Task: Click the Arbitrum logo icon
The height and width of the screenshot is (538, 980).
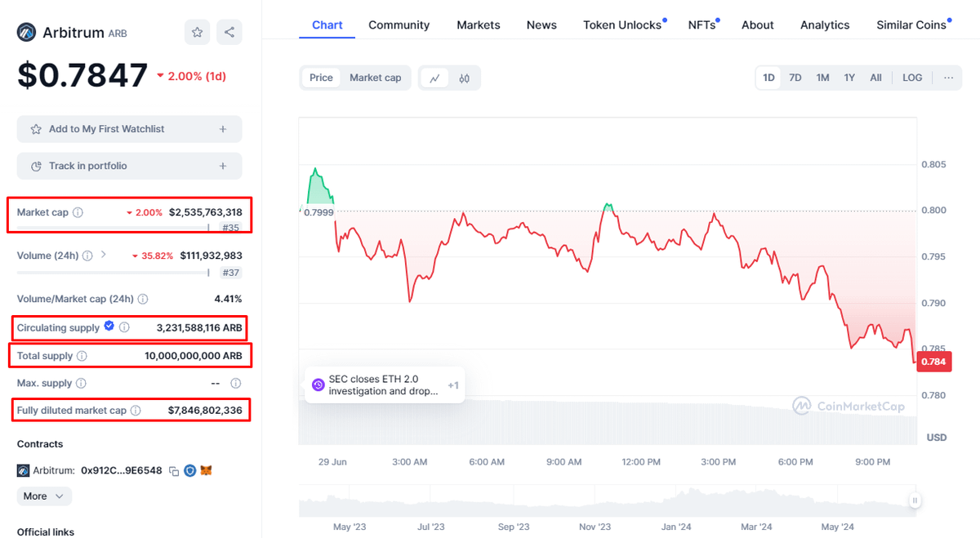Action: [x=27, y=33]
